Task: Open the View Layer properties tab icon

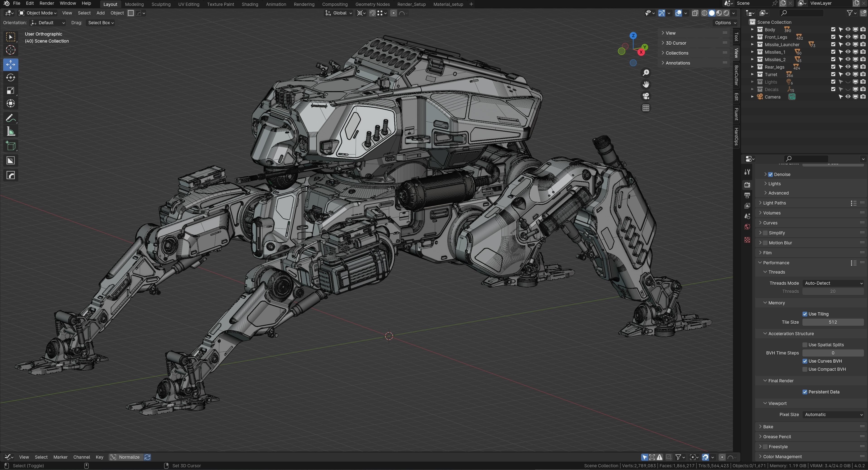Action: coord(747,206)
